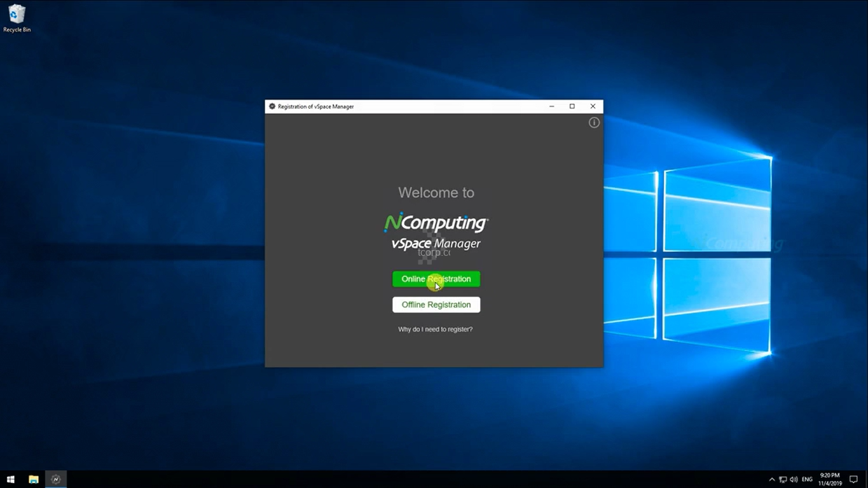Open "Why do I need to register?" link
Viewport: 868px width, 488px height.
[436, 330]
